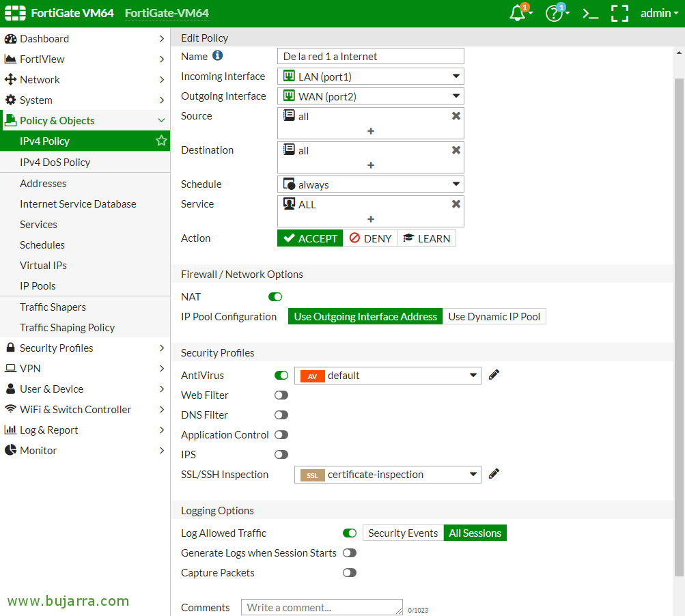This screenshot has height=616, width=685.
Task: Edit the SSL/SSH Inspection profile pencil icon
Action: pyautogui.click(x=494, y=474)
